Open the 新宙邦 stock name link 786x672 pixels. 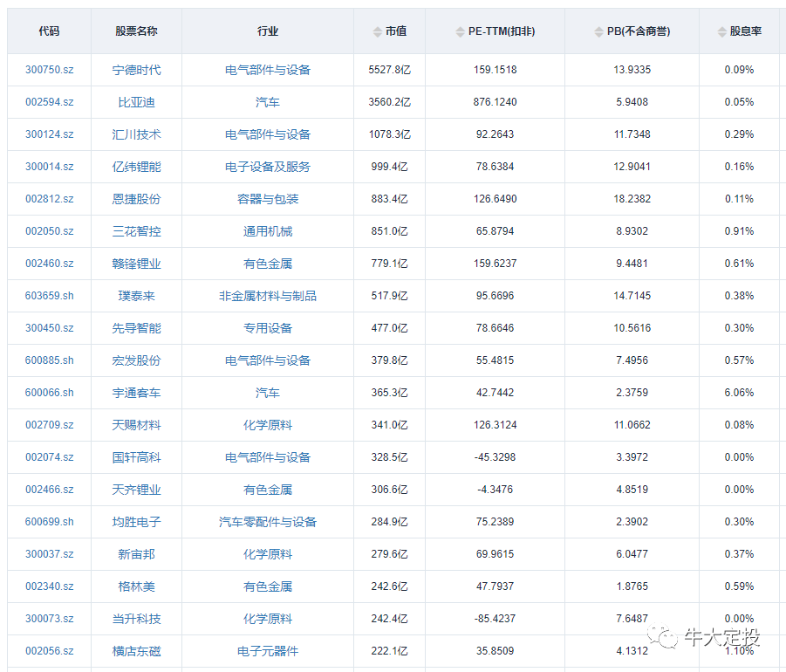(136, 554)
